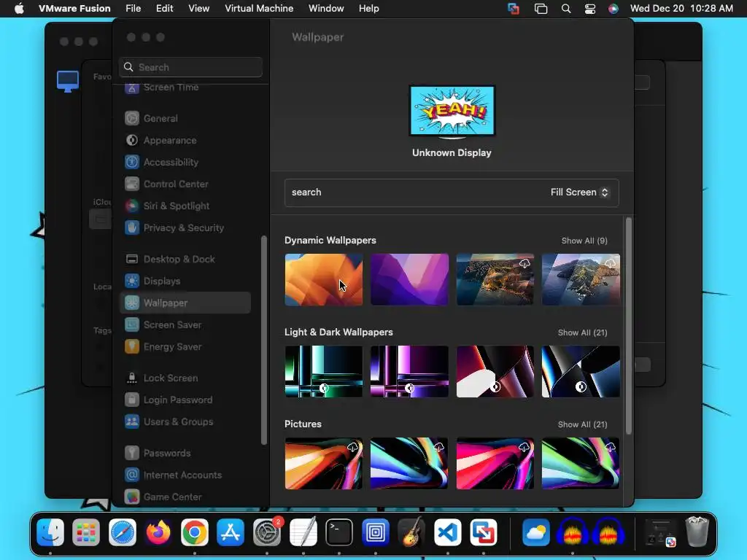Open the File menu
747x560 pixels.
[133, 9]
